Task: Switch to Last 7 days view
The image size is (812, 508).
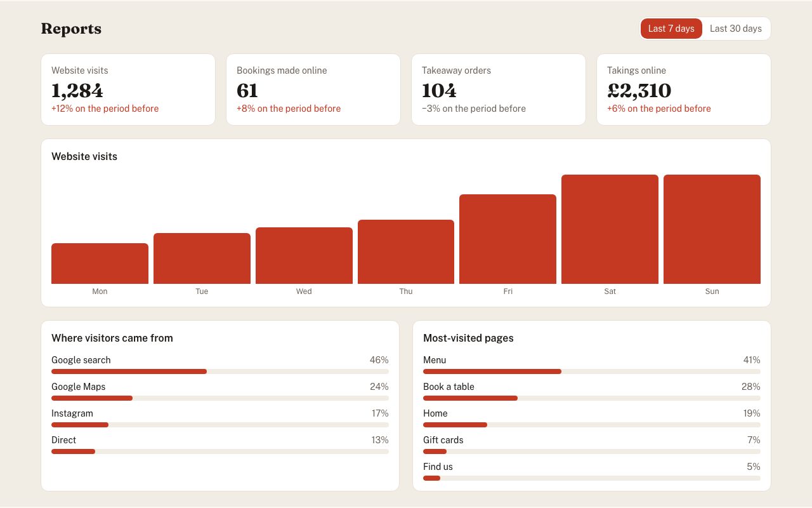Action: [x=671, y=29]
